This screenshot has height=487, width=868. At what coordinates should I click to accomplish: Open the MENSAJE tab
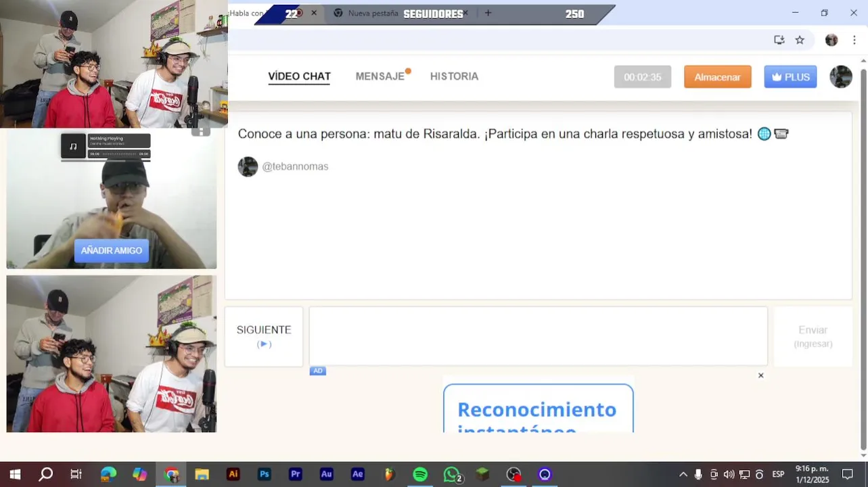click(x=380, y=76)
